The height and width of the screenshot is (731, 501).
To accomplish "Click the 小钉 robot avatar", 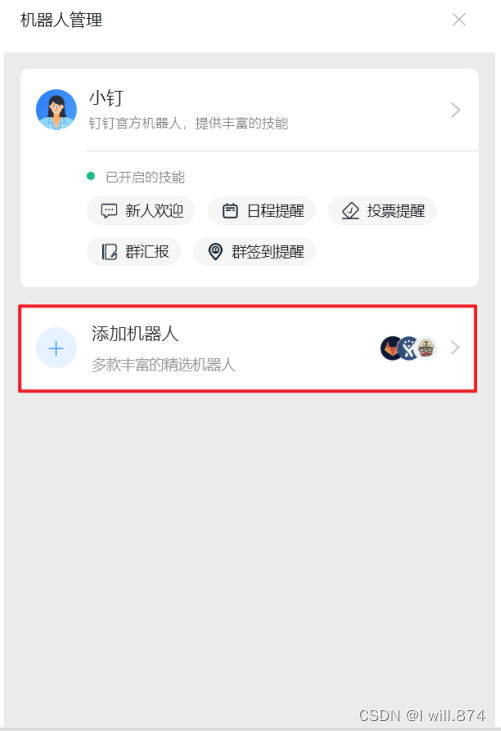I will click(x=56, y=110).
